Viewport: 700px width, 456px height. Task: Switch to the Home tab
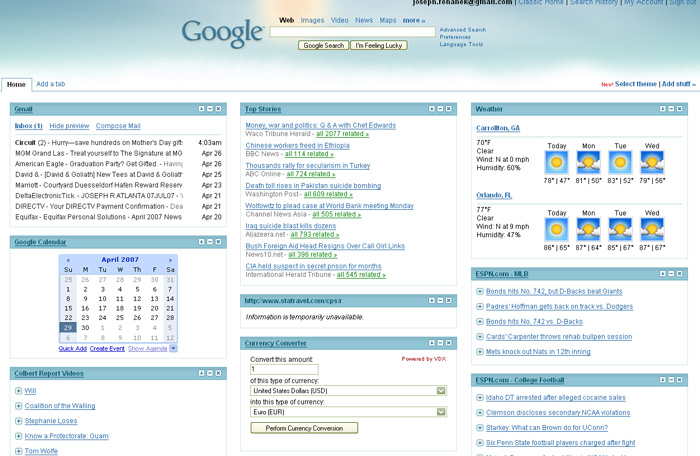click(16, 84)
